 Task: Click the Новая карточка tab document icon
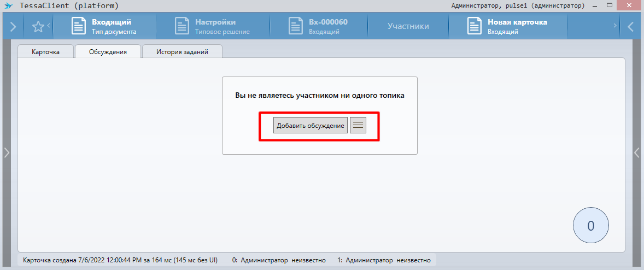(x=475, y=26)
